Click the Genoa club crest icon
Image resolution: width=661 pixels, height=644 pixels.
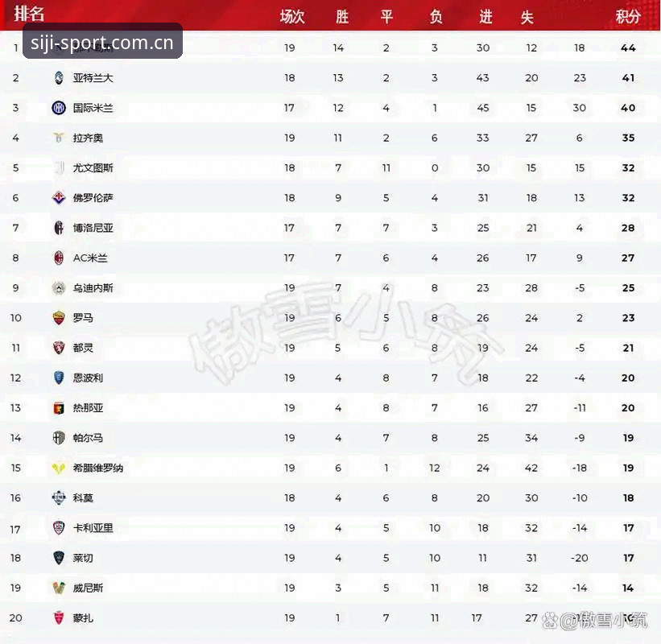[x=59, y=408]
